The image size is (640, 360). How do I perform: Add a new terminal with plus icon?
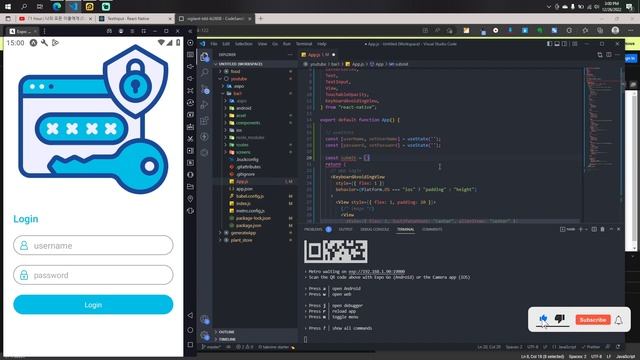(x=581, y=229)
